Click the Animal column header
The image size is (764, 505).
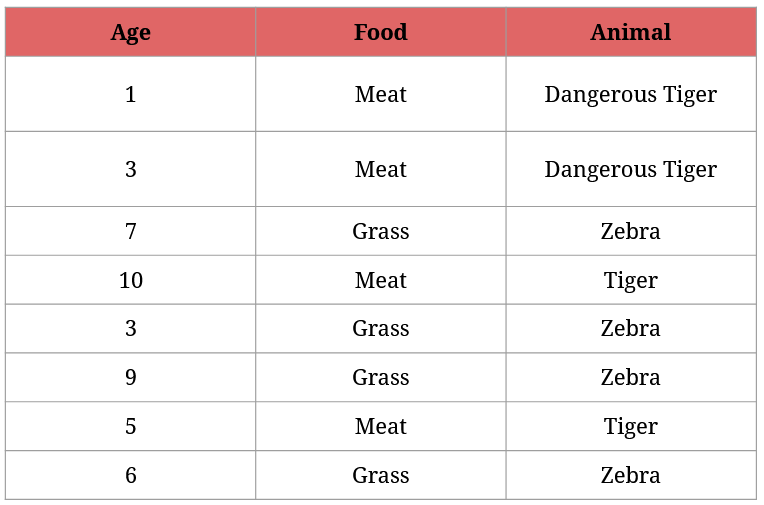pos(630,32)
